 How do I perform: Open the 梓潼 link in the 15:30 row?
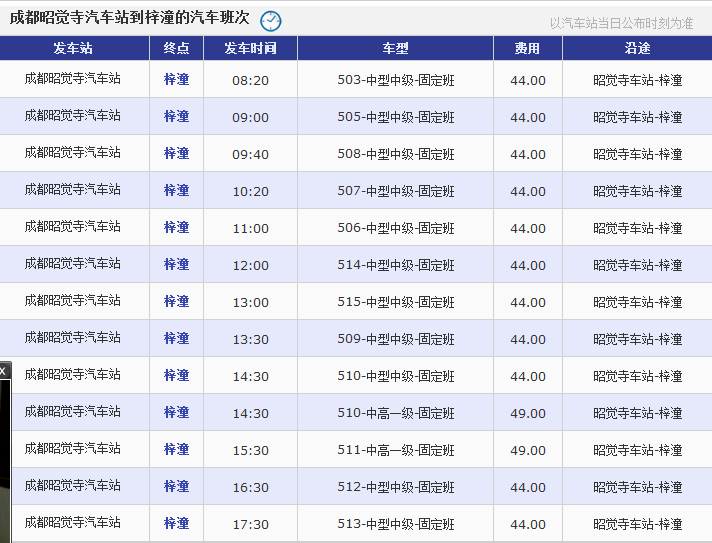tap(177, 449)
